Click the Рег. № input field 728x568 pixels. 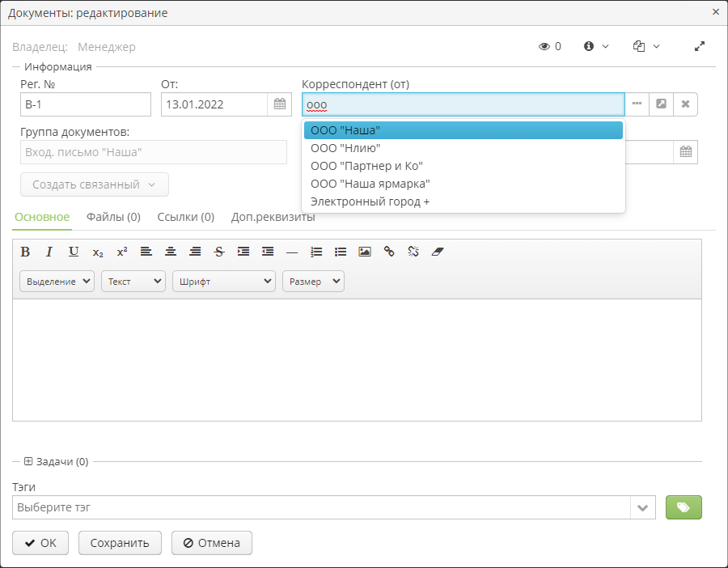[x=86, y=104]
